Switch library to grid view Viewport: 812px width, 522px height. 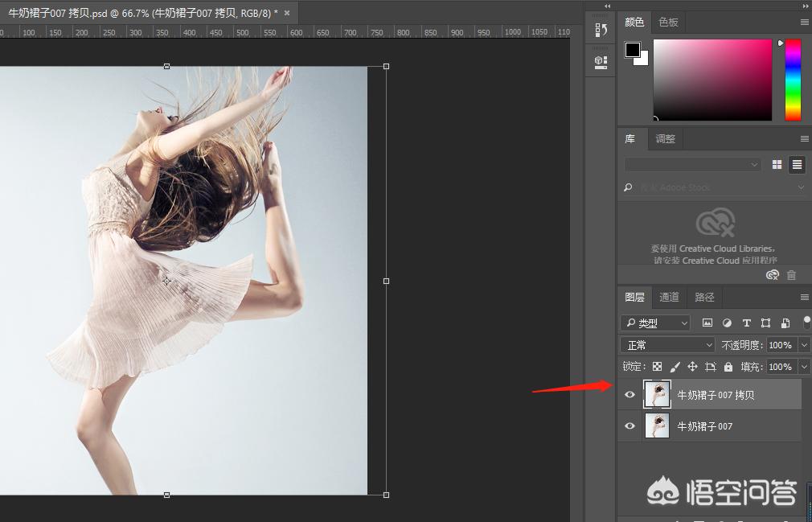click(x=777, y=164)
